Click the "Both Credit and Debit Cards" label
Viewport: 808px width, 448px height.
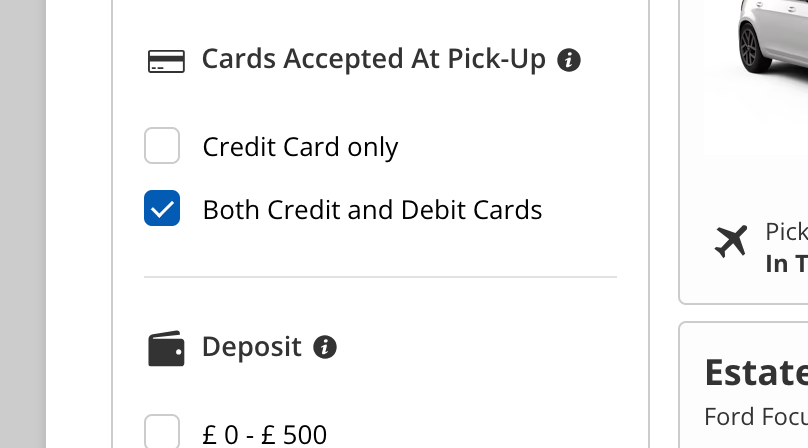coord(372,210)
